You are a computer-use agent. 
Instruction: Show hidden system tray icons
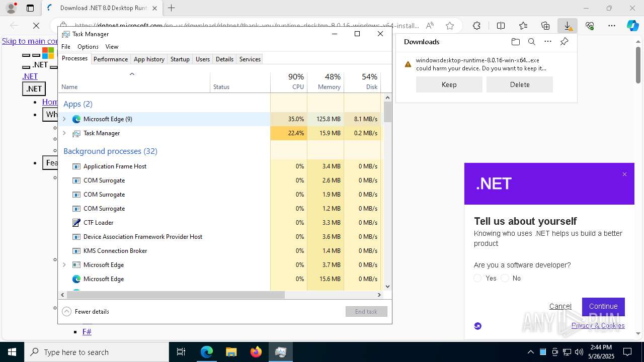click(x=531, y=352)
